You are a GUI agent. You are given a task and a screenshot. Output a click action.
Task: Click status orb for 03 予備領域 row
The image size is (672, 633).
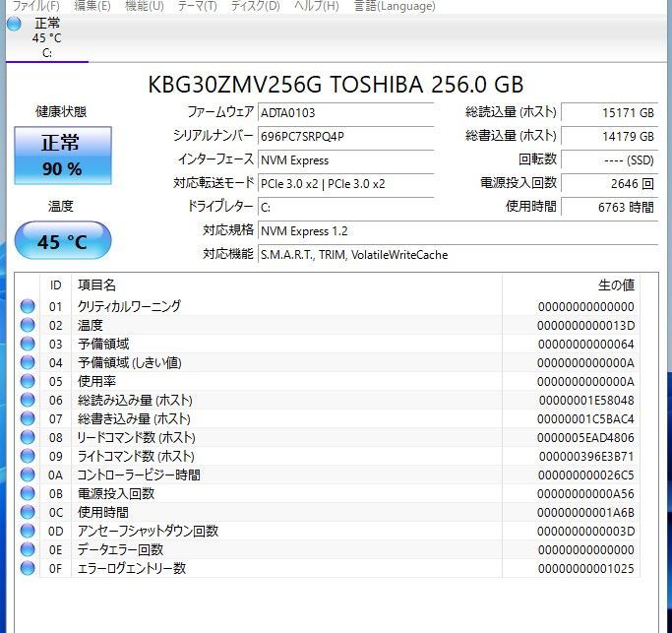[x=28, y=344]
